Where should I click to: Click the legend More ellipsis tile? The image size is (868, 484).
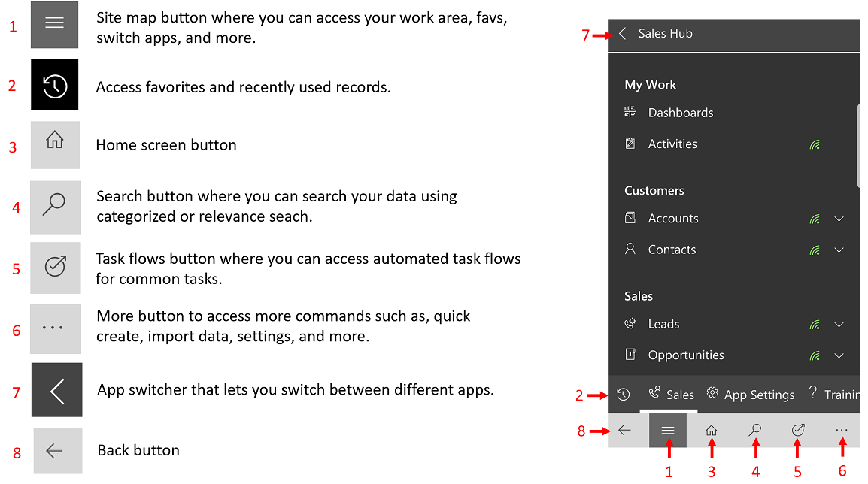(x=56, y=328)
